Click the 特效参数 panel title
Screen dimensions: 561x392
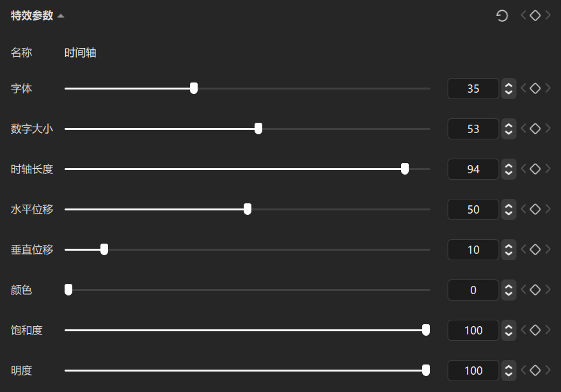[32, 15]
